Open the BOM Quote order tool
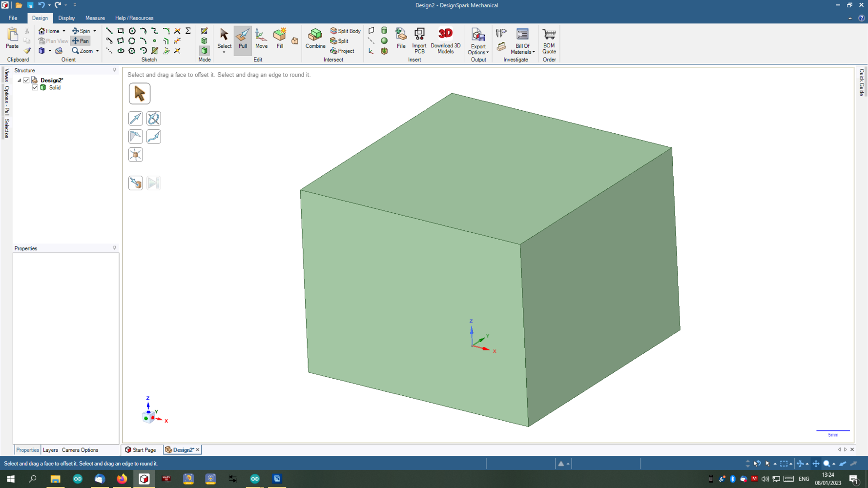 click(549, 40)
